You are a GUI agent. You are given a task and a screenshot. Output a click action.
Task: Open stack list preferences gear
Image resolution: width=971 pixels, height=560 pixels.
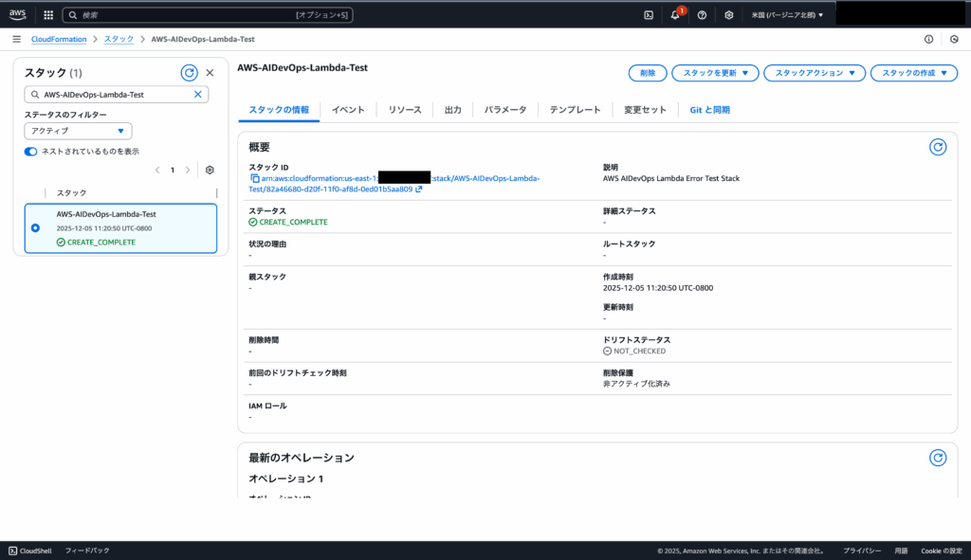(210, 170)
